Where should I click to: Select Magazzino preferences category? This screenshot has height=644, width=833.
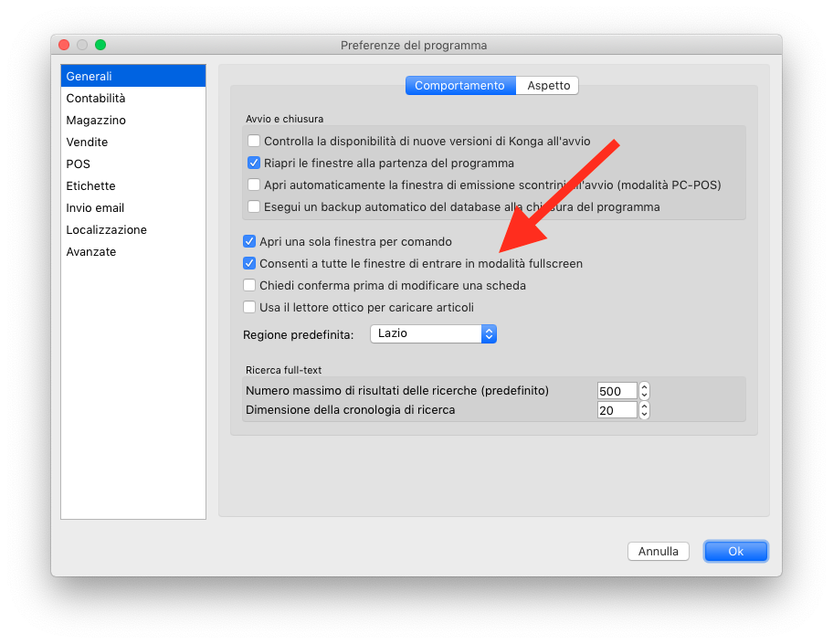point(96,121)
